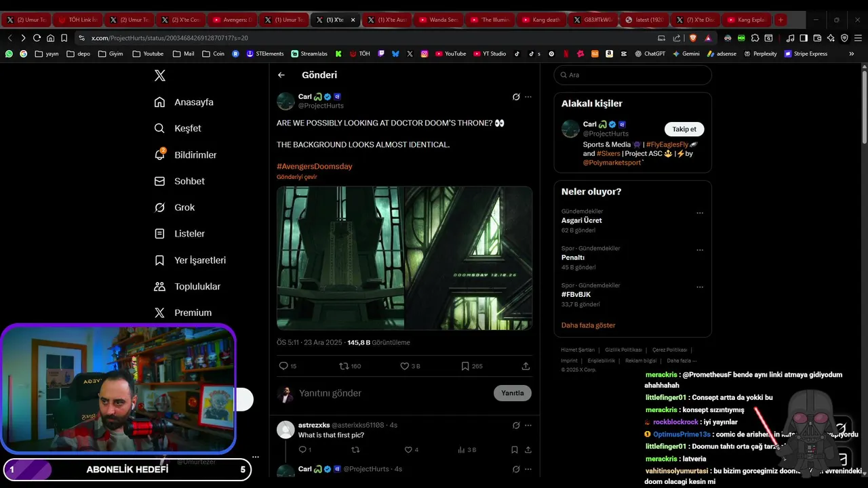Open Brave main hamburger menu
Viewport: 868px width, 488px height.
[x=858, y=38]
